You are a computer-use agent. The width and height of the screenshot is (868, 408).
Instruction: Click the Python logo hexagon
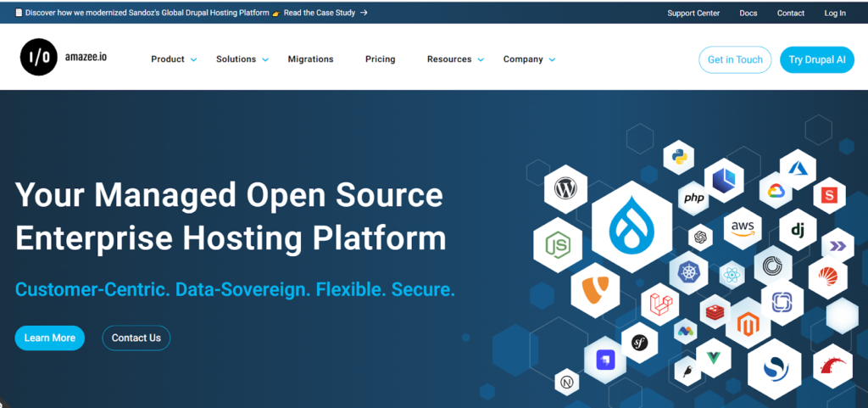point(678,156)
